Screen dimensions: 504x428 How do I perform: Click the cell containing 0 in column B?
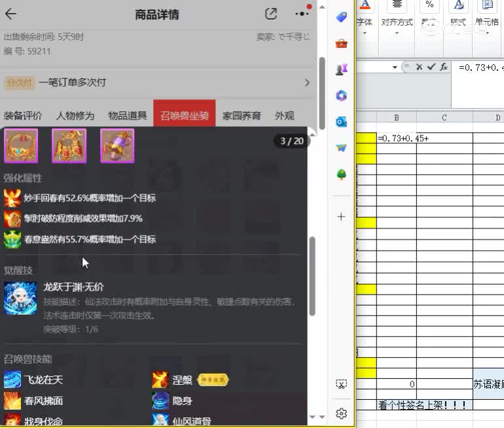click(x=396, y=384)
